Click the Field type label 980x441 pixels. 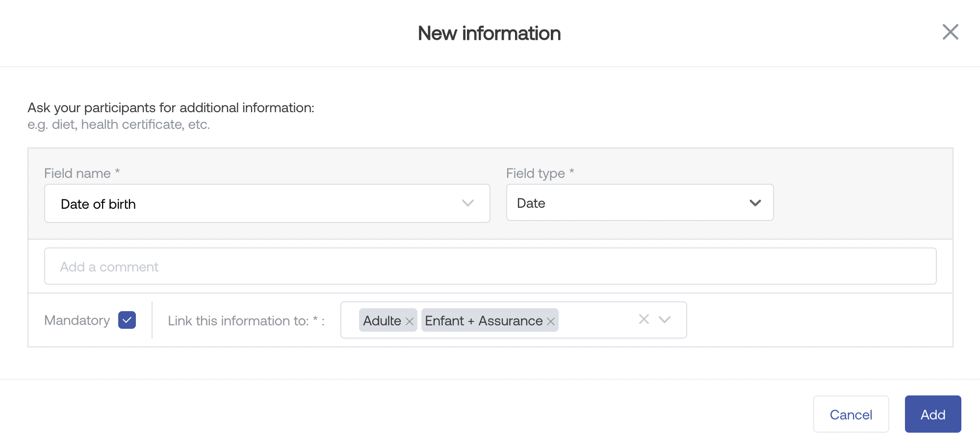pos(535,173)
